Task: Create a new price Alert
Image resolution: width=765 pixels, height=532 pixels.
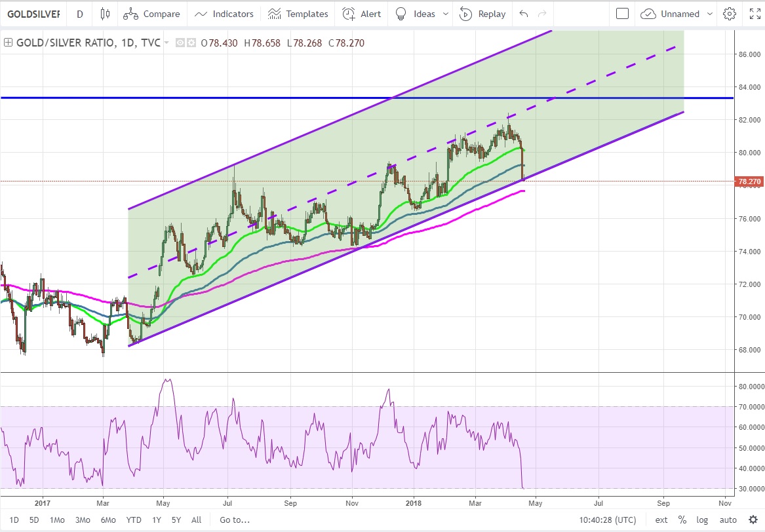Action: click(x=361, y=14)
